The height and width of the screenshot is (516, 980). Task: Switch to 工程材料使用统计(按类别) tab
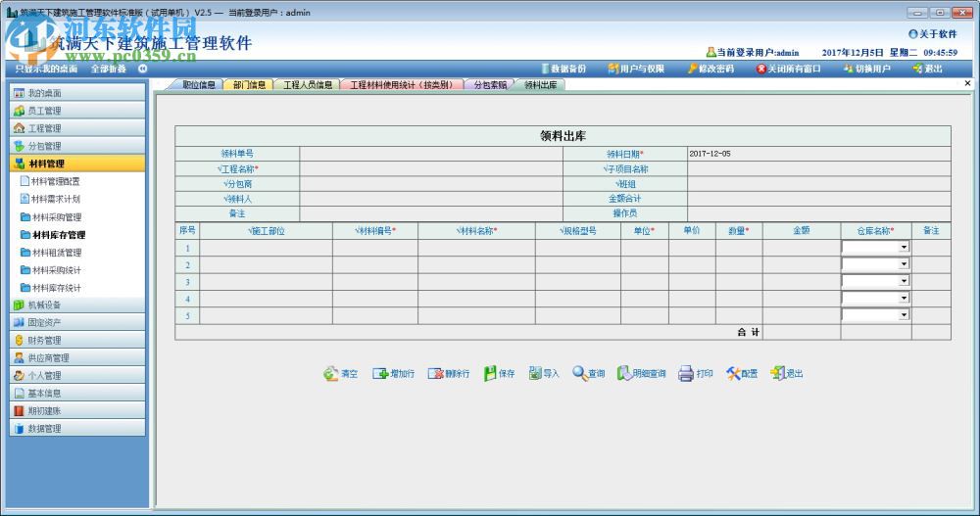pos(401,85)
